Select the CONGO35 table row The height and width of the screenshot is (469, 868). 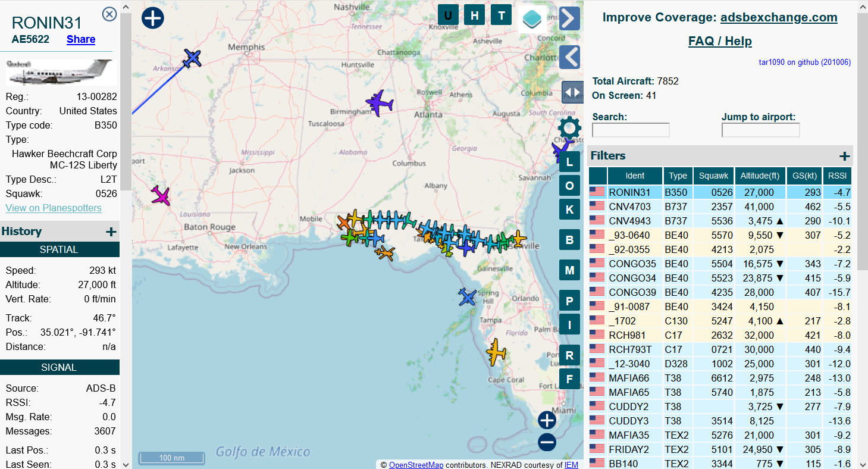(720, 264)
